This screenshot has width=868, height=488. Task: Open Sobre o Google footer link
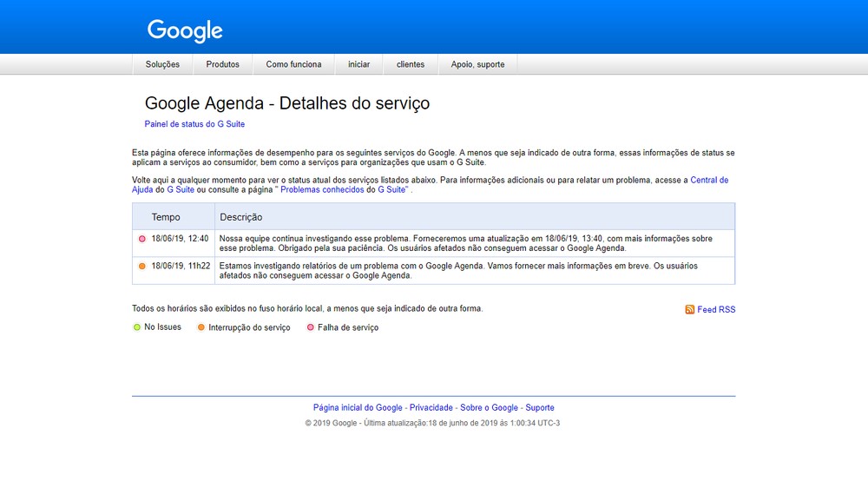coord(489,408)
